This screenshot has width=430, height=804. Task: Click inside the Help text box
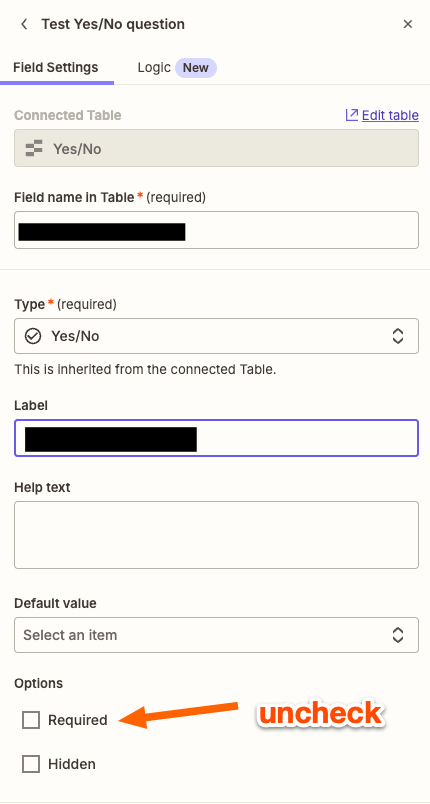click(x=216, y=535)
